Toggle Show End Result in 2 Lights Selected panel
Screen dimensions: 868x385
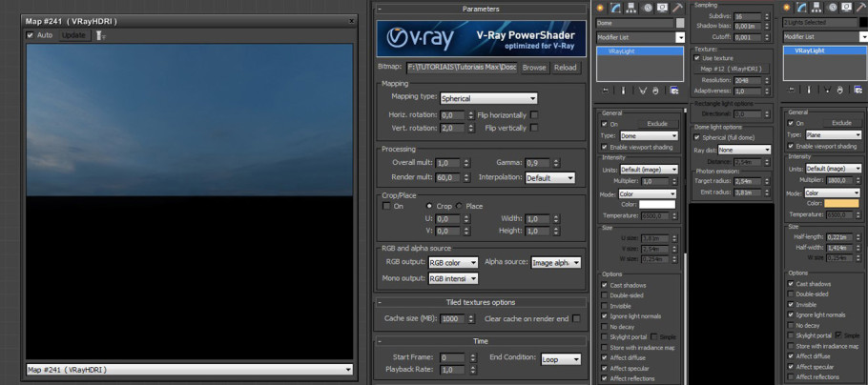tap(809, 89)
